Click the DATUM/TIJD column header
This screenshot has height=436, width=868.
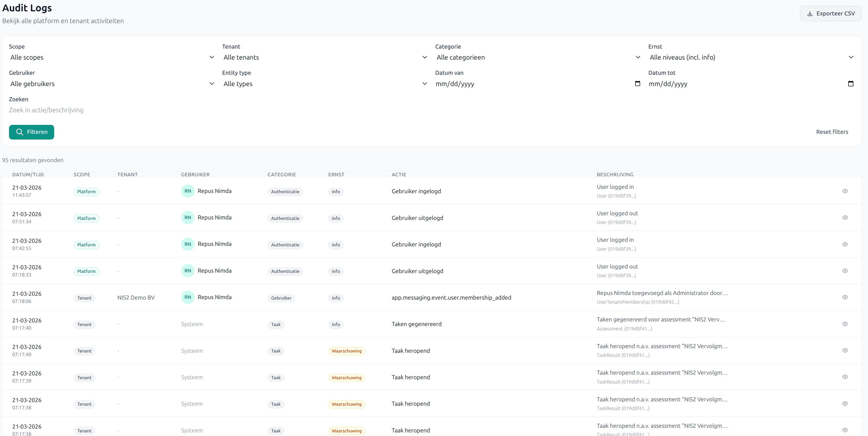click(28, 174)
